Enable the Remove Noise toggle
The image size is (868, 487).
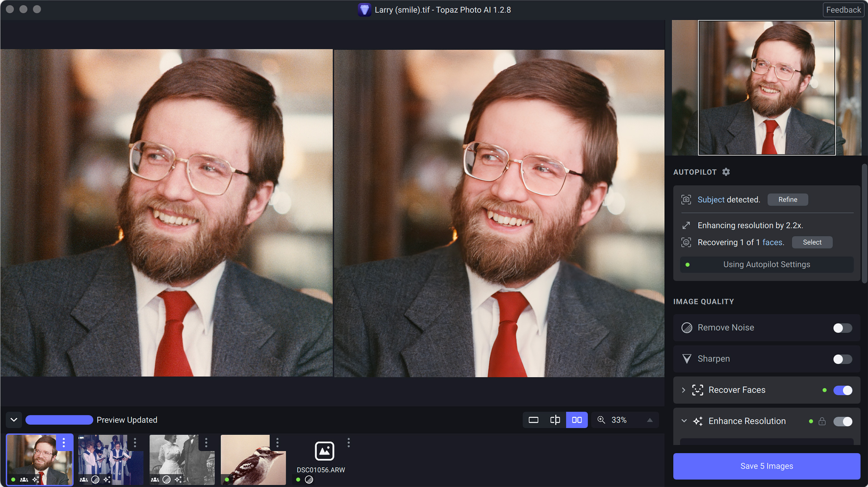(x=842, y=328)
